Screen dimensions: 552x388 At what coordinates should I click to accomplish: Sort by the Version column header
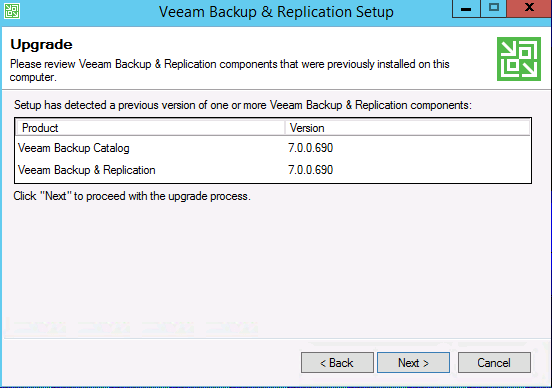[407, 128]
